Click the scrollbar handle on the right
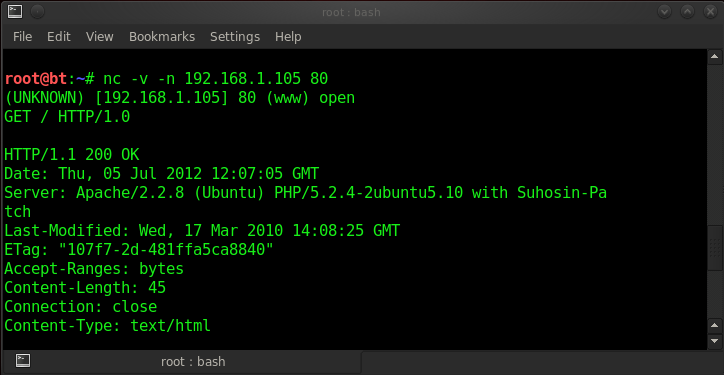Viewport: 724px width, 375px height. tap(715, 248)
